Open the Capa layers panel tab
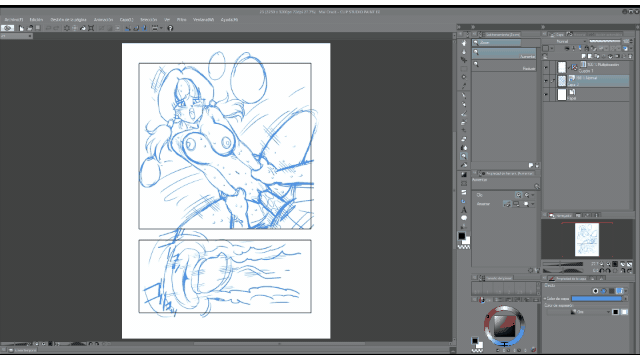Image resolution: width=640 pixels, height=360 pixels. (x=557, y=35)
